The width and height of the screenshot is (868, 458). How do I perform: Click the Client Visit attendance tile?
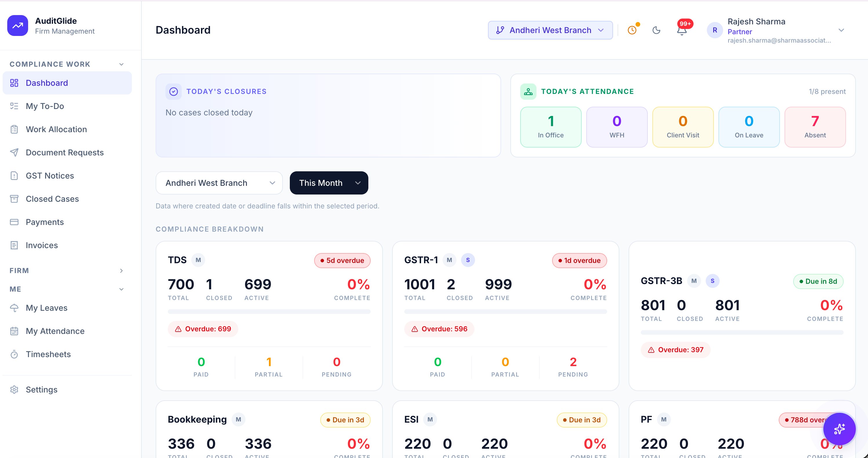[x=683, y=127]
